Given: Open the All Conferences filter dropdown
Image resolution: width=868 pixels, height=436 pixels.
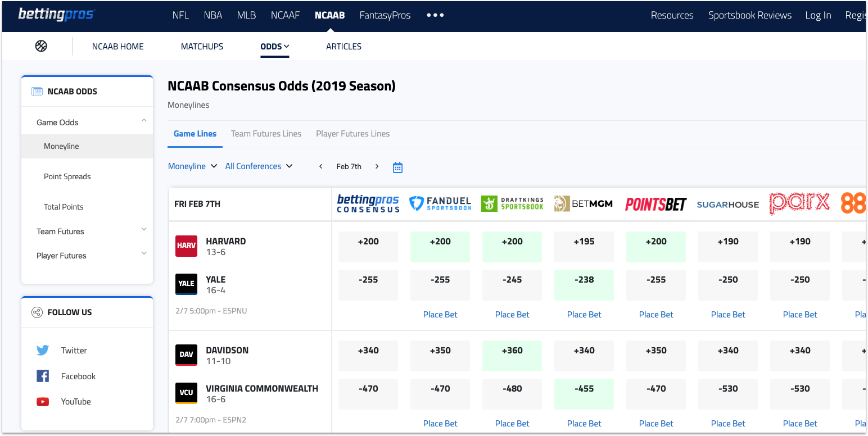Looking at the screenshot, I should [x=259, y=166].
